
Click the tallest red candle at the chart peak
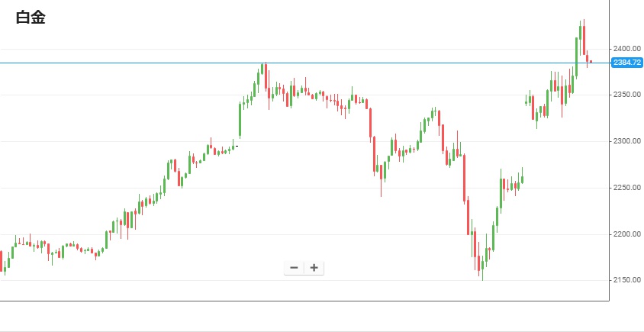pyautogui.click(x=583, y=40)
